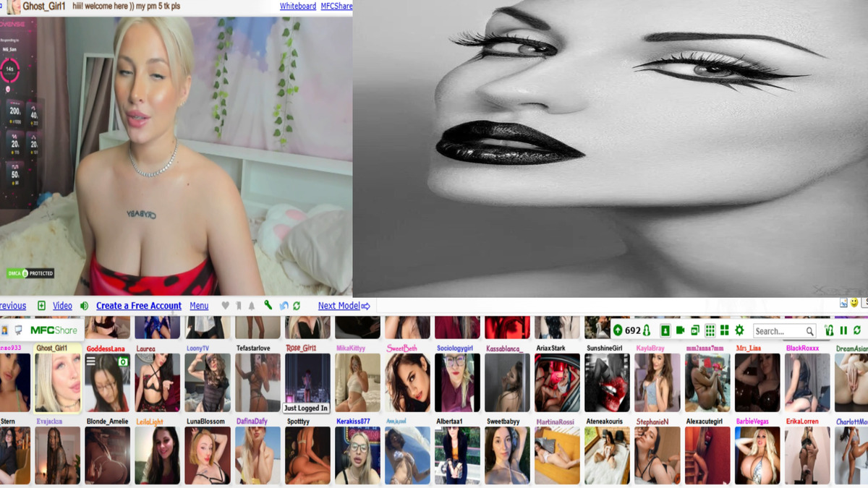The height and width of the screenshot is (488, 868).
Task: Click the magnifying glass in the search box
Action: pos(809,331)
